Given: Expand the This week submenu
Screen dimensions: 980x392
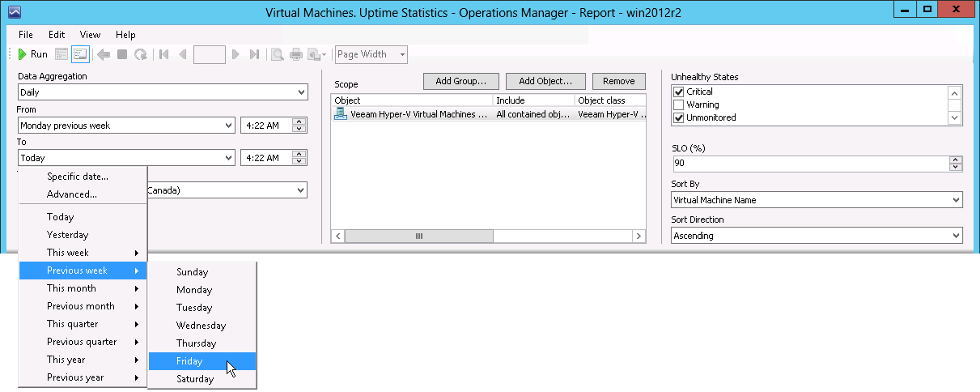Looking at the screenshot, I should coord(83,253).
